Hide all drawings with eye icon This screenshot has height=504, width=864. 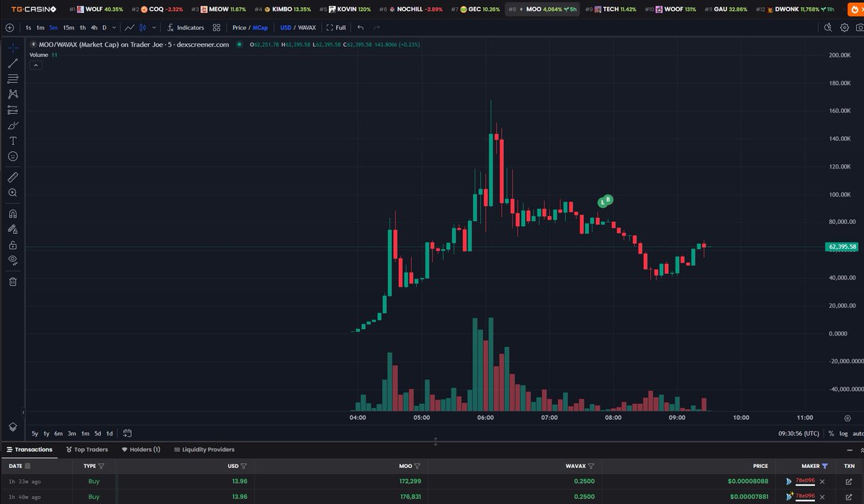(x=13, y=260)
